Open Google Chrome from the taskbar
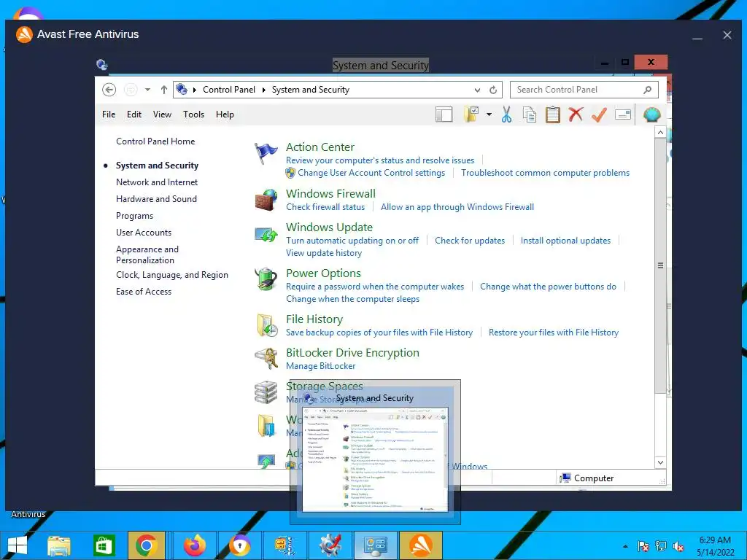This screenshot has width=747, height=560. (146, 545)
